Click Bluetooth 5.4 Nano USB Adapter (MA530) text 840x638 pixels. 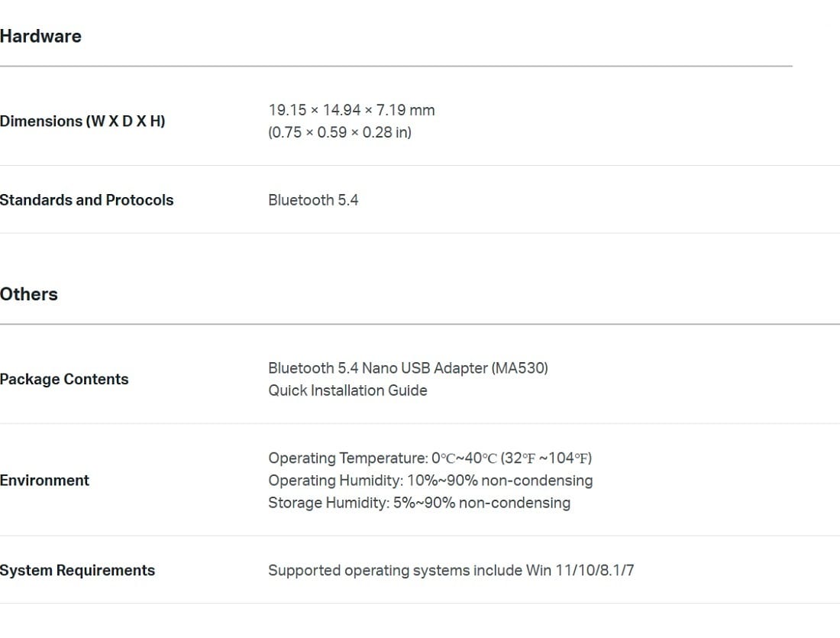pyautogui.click(x=409, y=368)
